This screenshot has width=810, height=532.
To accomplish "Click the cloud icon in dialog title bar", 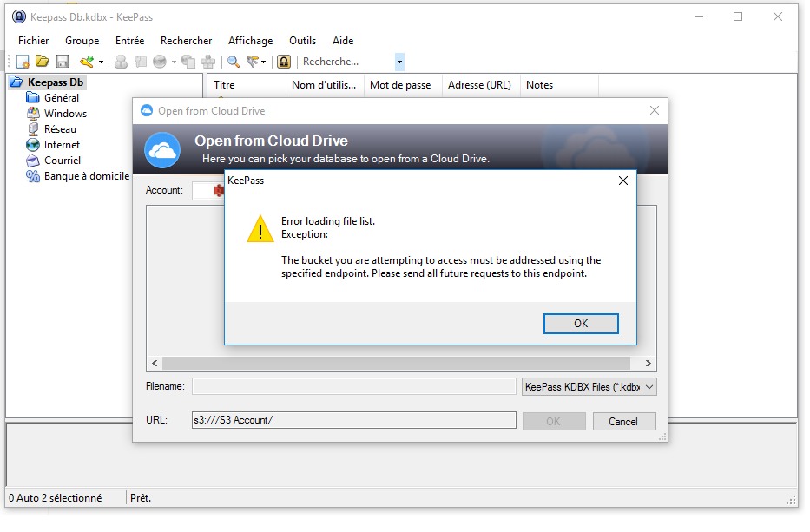I will [x=147, y=110].
